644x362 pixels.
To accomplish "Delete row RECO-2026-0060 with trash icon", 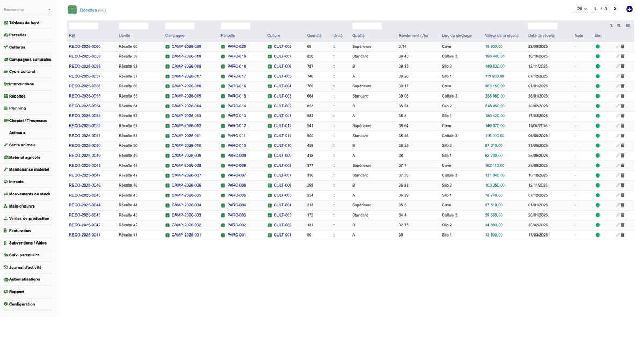I will point(623,47).
